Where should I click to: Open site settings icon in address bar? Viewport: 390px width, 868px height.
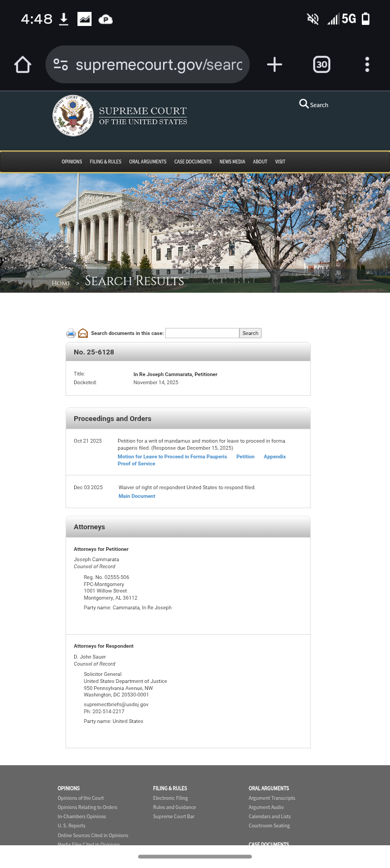61,64
